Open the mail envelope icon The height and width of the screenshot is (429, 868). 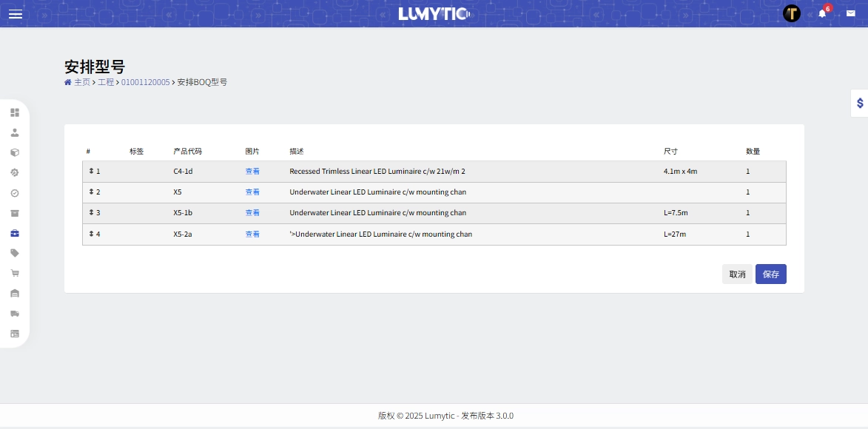point(851,13)
